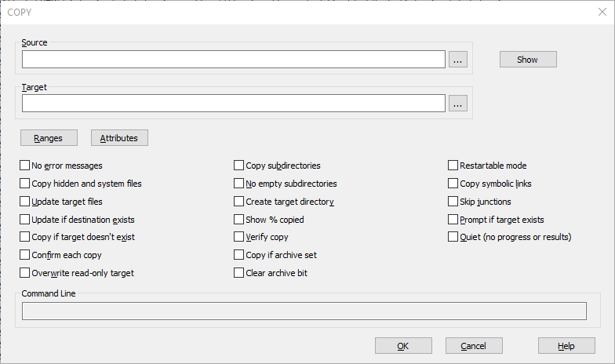Open the Attributes options
The image size is (615, 364).
tap(119, 138)
